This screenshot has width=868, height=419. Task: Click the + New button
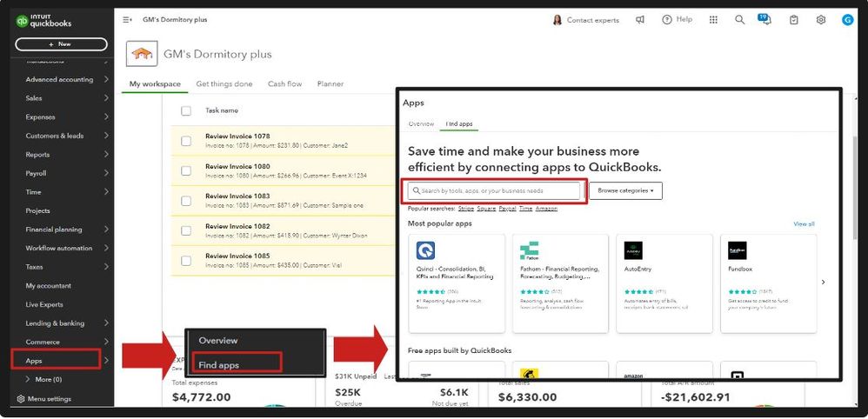coord(61,44)
